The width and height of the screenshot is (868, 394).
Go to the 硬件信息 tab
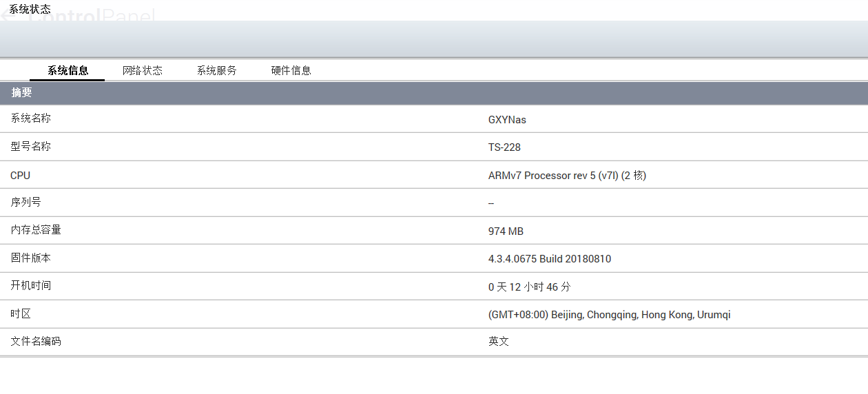(x=291, y=70)
